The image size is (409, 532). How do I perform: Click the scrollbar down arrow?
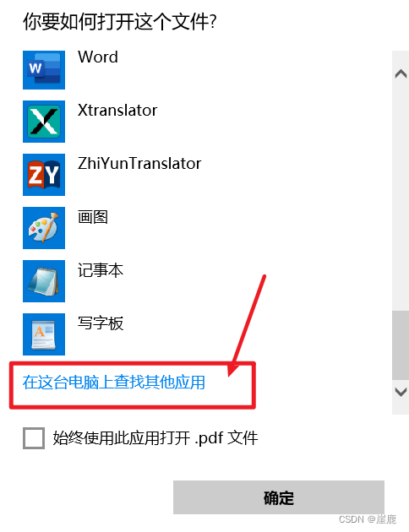[401, 392]
